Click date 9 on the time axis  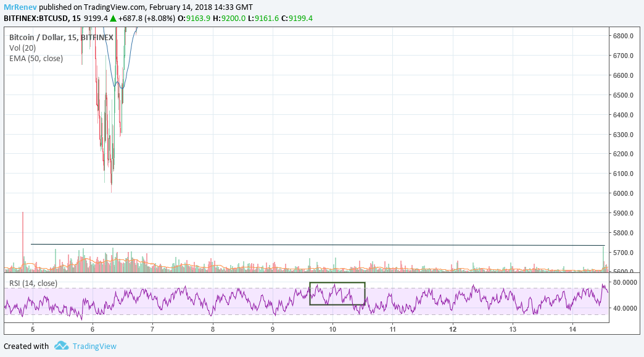273,329
